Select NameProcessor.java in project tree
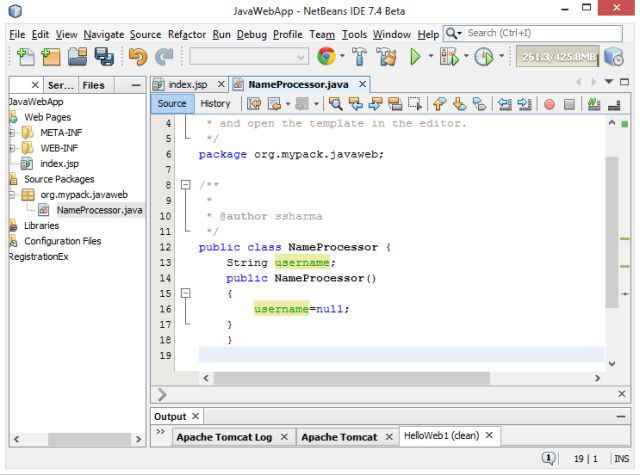Viewport: 640px width, 475px height. click(100, 210)
